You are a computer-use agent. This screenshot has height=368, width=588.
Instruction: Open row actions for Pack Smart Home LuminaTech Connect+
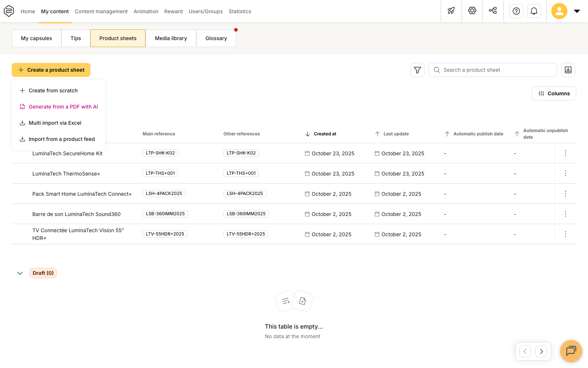click(x=566, y=194)
